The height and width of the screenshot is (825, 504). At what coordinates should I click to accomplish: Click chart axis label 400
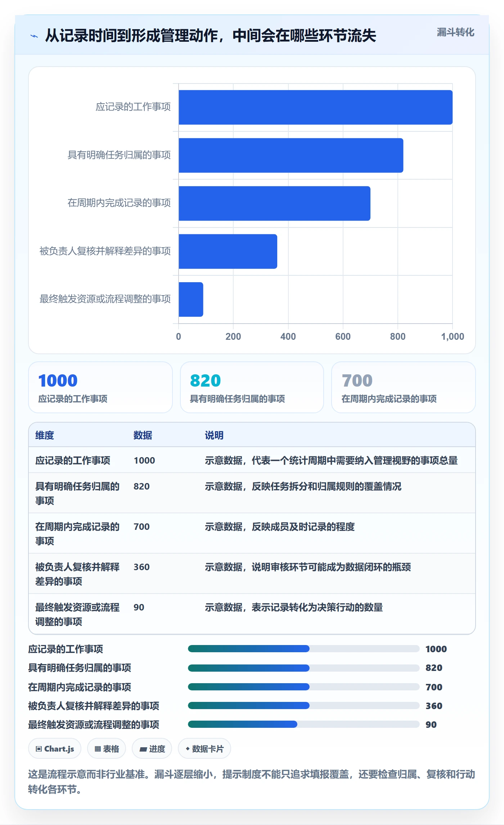tap(288, 337)
